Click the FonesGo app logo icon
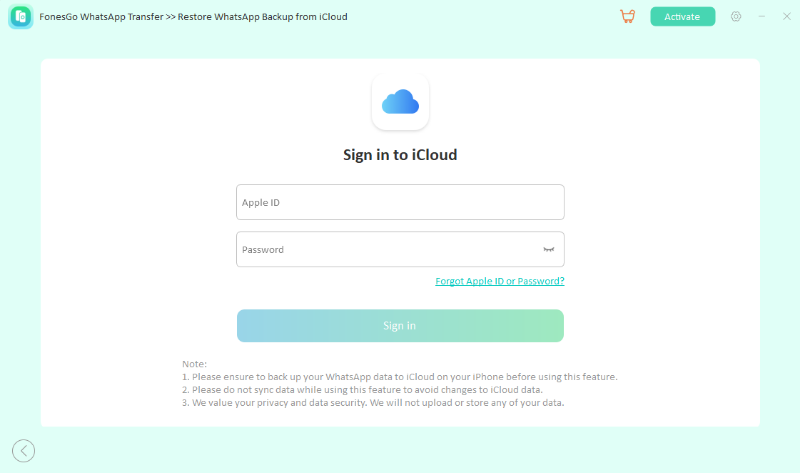 coord(20,17)
